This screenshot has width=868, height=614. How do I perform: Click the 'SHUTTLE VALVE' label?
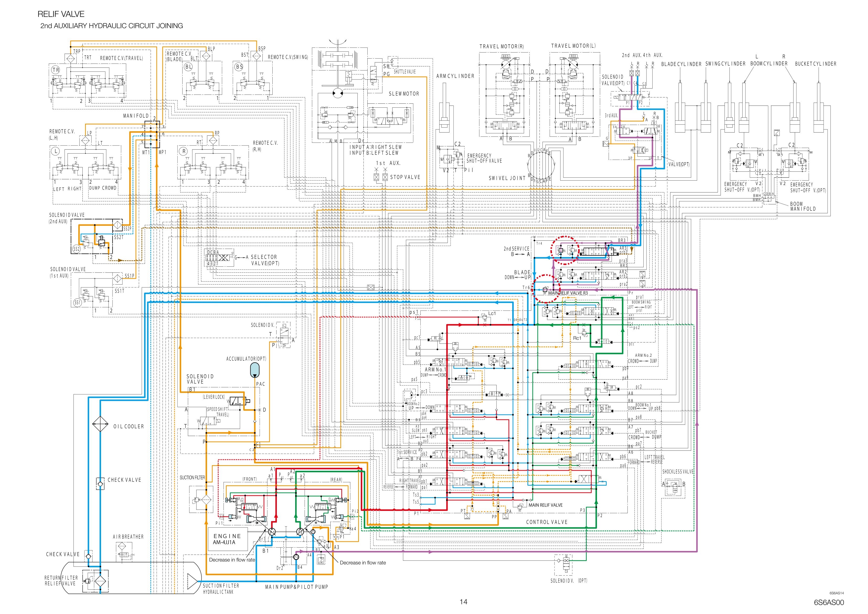click(x=405, y=71)
